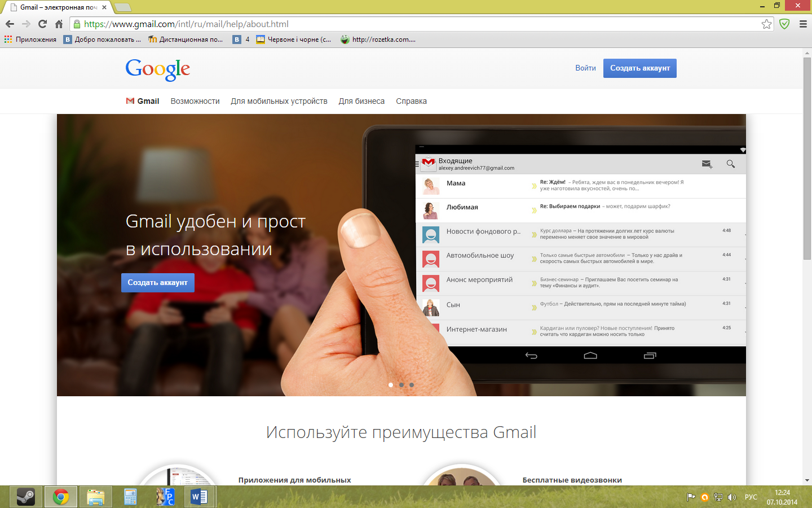Click the Мама email row
812x508 pixels.
pos(581,186)
